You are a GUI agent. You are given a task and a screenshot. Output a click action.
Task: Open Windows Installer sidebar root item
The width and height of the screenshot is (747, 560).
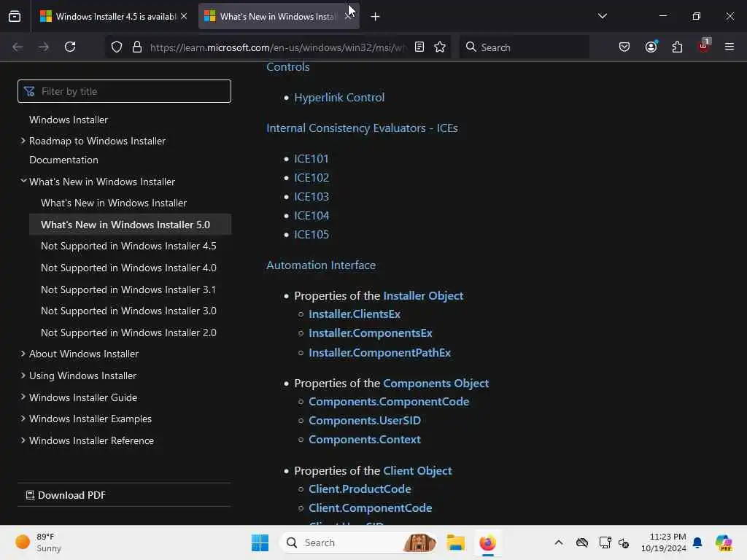69,120
